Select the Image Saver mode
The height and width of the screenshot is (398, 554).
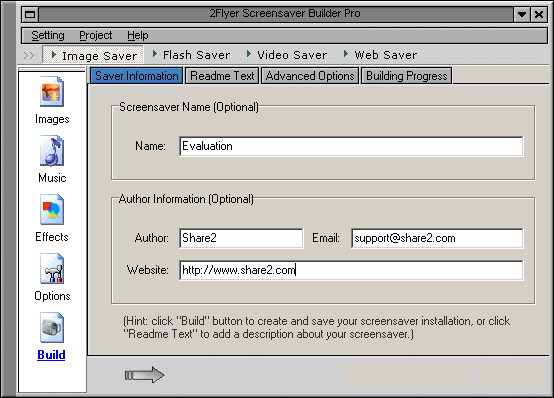[x=93, y=55]
